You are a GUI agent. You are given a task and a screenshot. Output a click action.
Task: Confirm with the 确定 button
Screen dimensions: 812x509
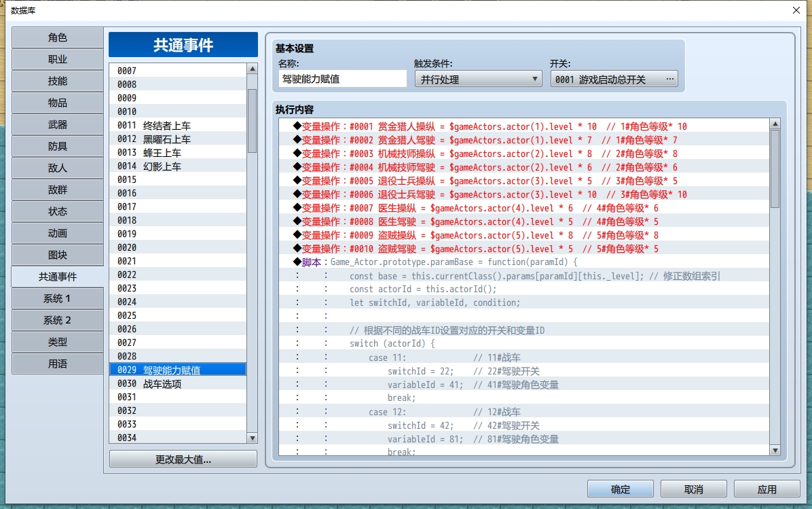coord(621,489)
